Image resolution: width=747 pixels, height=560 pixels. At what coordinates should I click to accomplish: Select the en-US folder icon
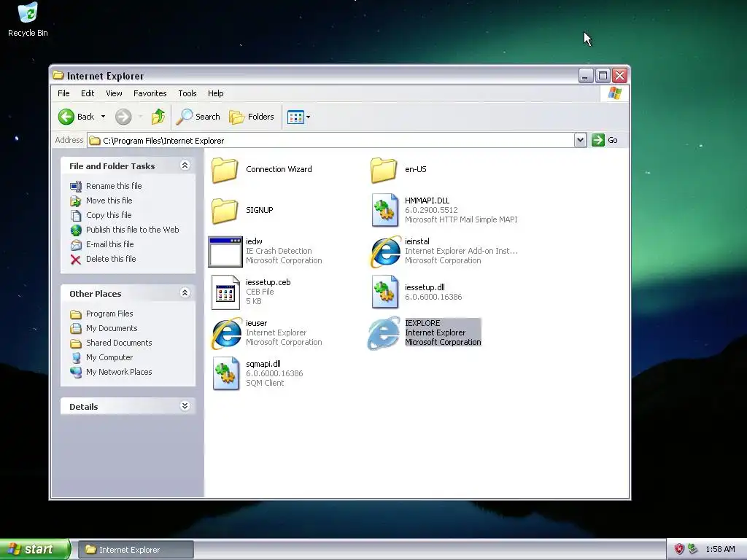point(384,170)
